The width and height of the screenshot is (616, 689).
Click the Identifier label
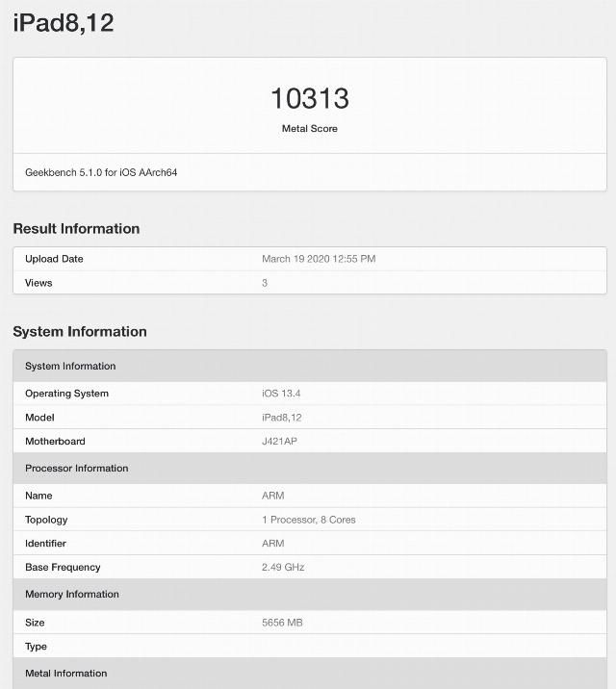(45, 544)
